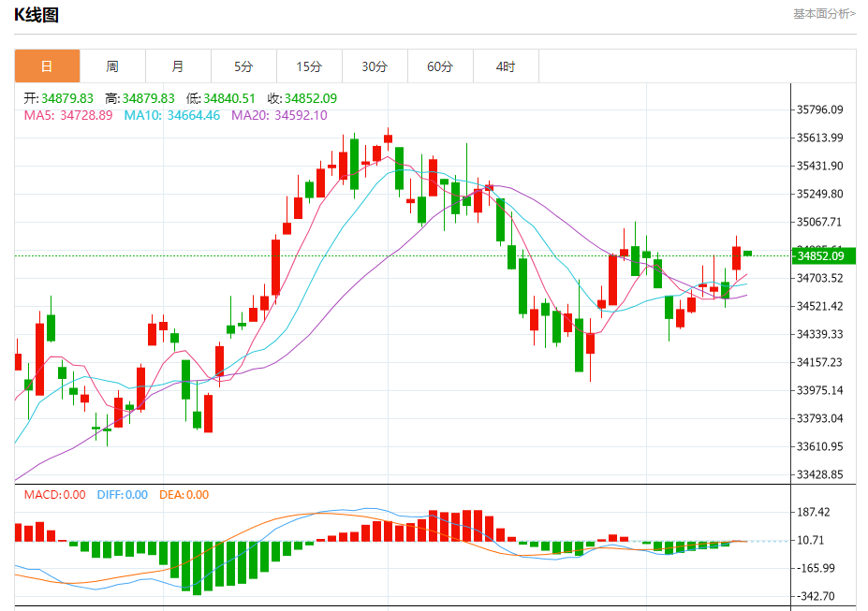868x611 pixels.
Task: Click the 34157.23 price axis label
Action: click(x=820, y=362)
